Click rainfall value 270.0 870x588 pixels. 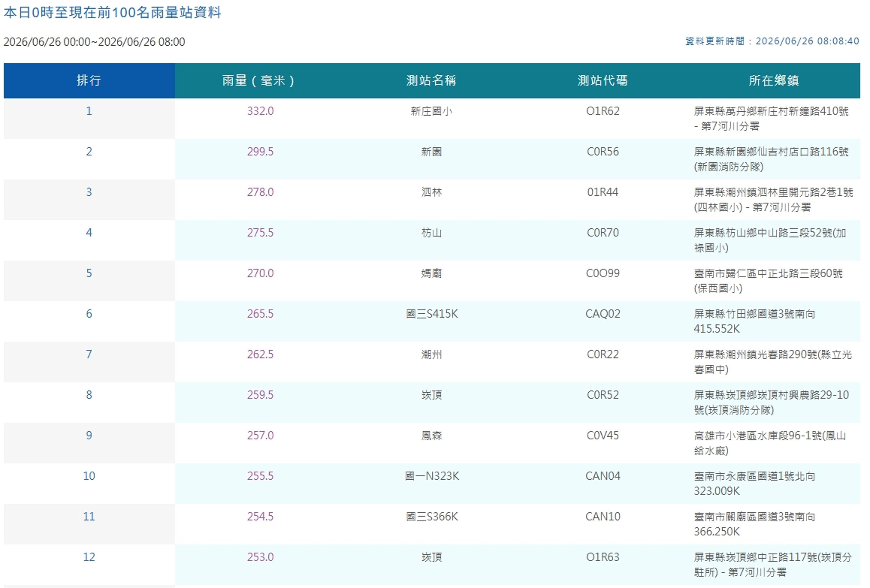click(260, 273)
